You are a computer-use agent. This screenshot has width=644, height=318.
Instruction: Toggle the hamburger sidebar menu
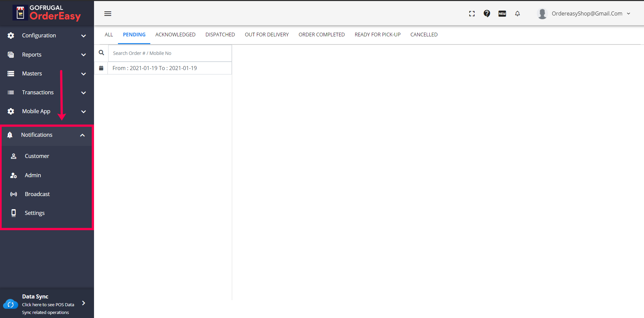[108, 13]
